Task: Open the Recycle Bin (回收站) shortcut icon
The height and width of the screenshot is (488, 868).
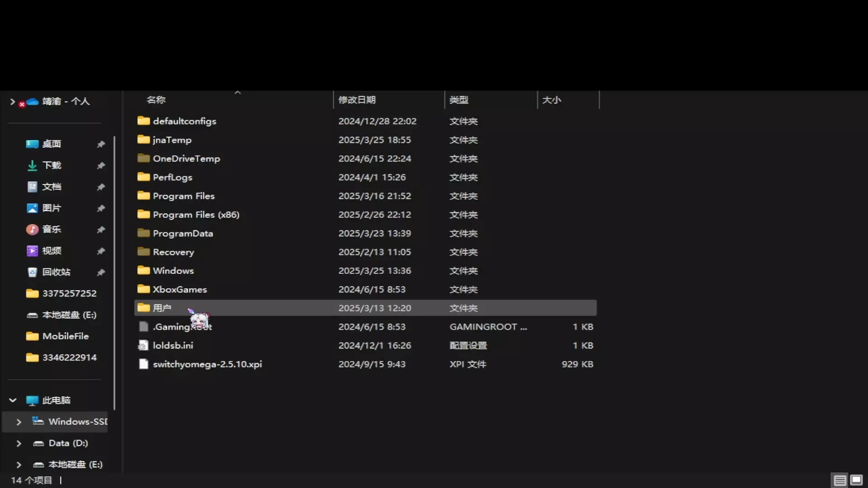Action: pyautogui.click(x=32, y=272)
